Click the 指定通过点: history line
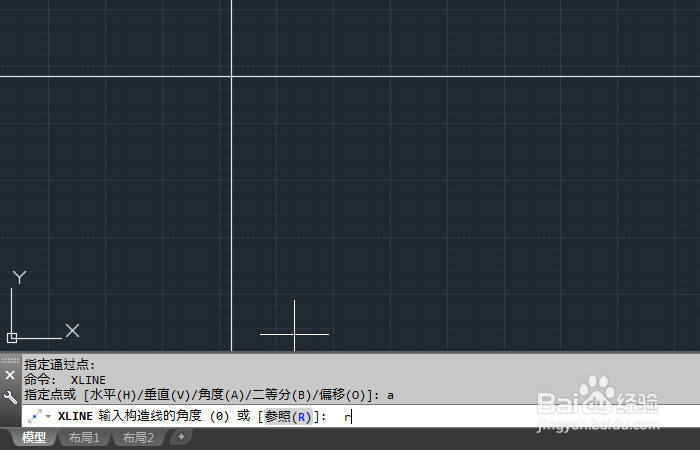The width and height of the screenshot is (700, 450). (60, 365)
